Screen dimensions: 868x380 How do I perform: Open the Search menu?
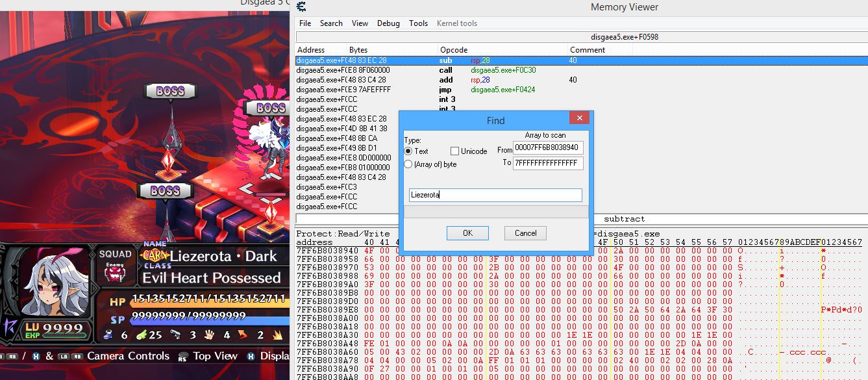click(331, 23)
